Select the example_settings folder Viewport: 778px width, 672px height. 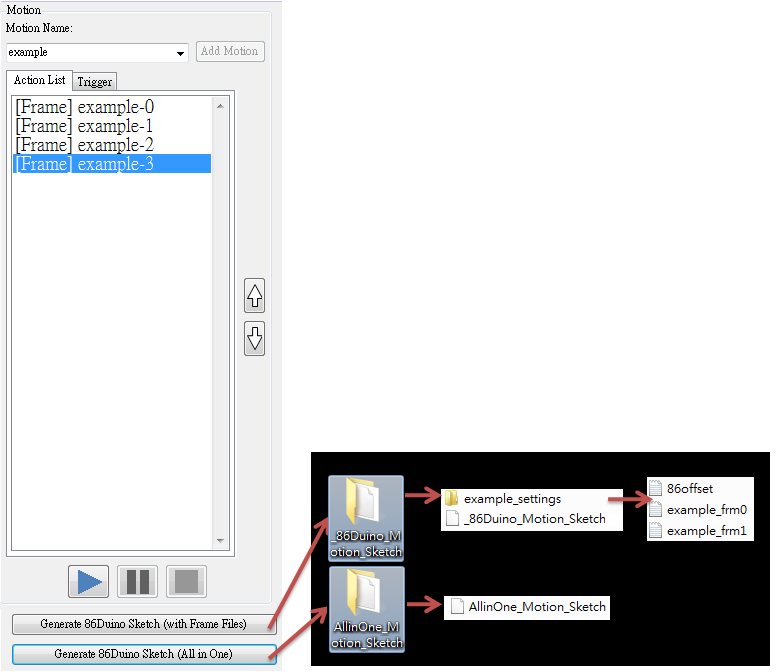tap(503, 499)
